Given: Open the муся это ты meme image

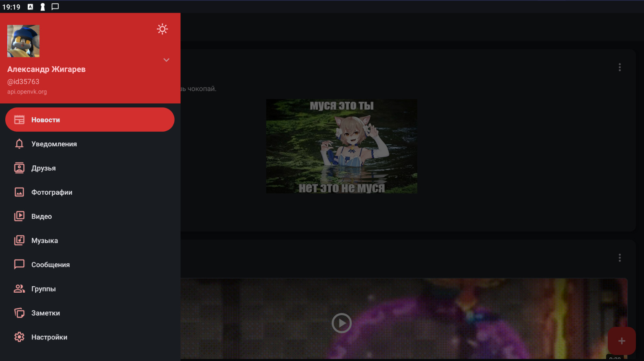Looking at the screenshot, I should coord(342,146).
